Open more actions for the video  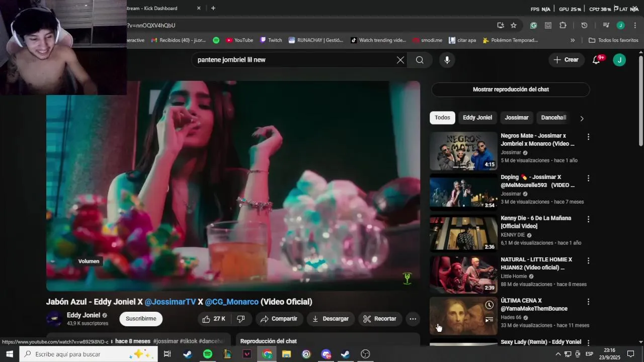click(x=413, y=319)
